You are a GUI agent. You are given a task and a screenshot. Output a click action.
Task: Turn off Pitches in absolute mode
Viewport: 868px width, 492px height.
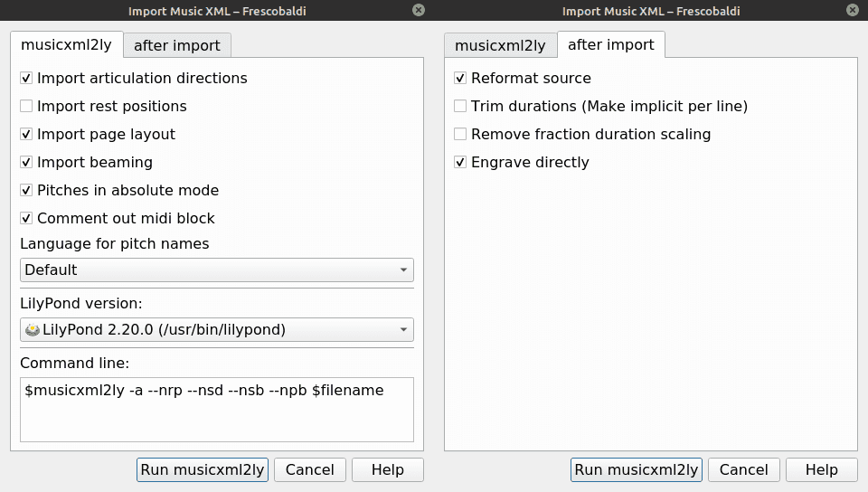(26, 191)
